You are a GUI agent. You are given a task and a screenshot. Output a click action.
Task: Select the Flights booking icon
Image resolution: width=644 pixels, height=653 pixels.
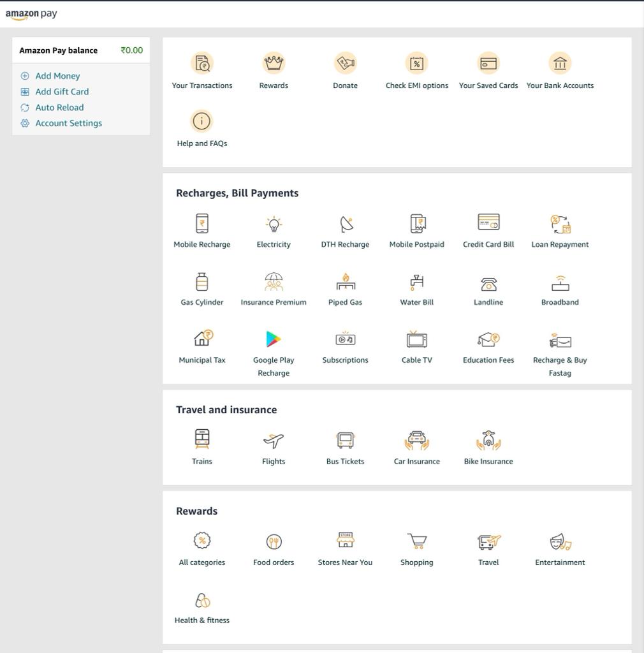(x=274, y=441)
